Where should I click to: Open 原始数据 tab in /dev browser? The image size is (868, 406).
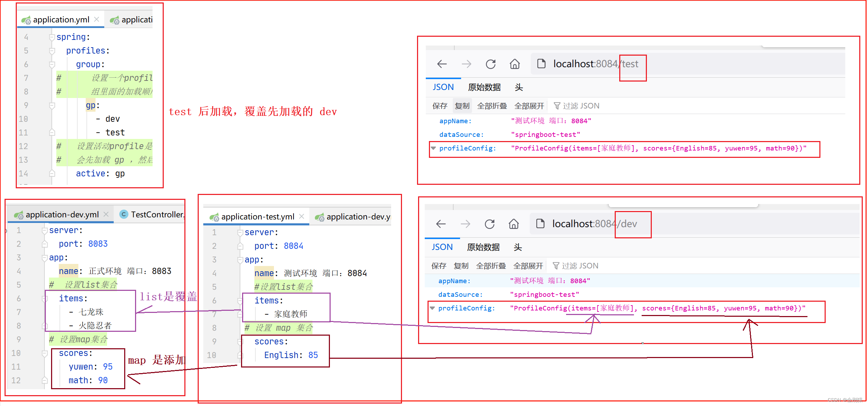pos(483,247)
